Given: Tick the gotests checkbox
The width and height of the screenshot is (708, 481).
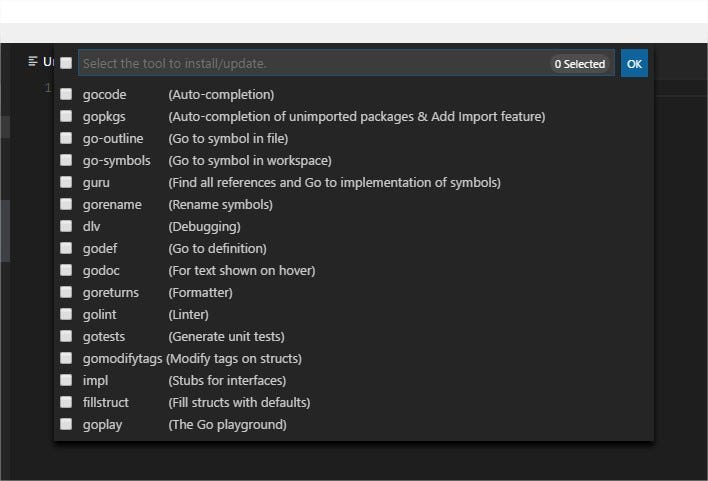Looking at the screenshot, I should (x=66, y=336).
